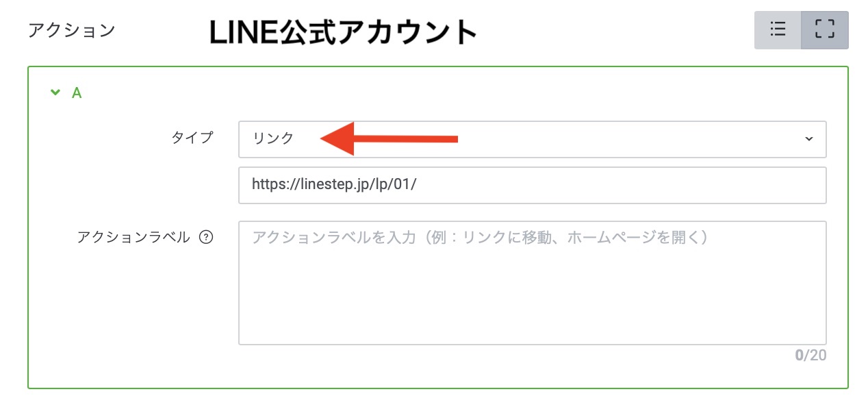Click the アクション heading text
868x396 pixels.
pos(71,31)
